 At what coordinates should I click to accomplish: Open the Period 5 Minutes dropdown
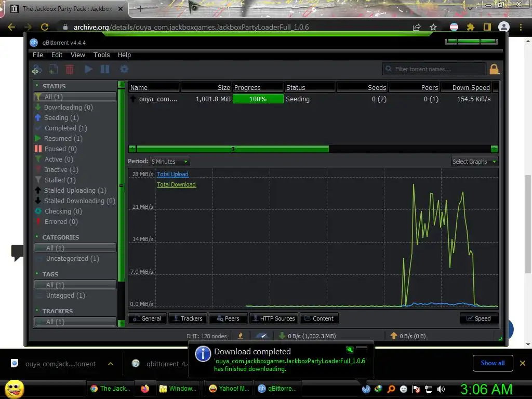coord(170,162)
